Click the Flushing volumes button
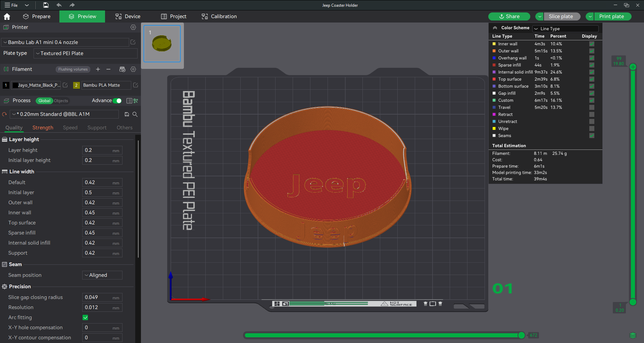The width and height of the screenshot is (644, 343). (73, 69)
